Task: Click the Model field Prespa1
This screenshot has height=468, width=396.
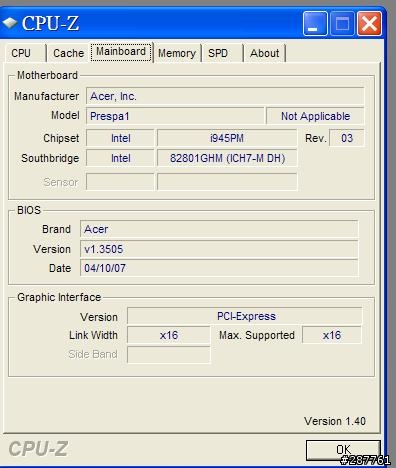Action: coord(175,116)
